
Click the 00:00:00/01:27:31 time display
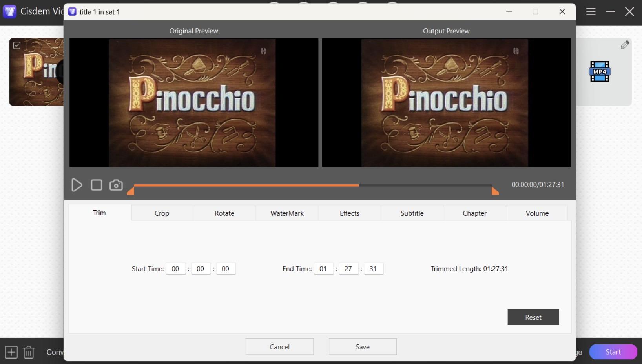tap(538, 185)
